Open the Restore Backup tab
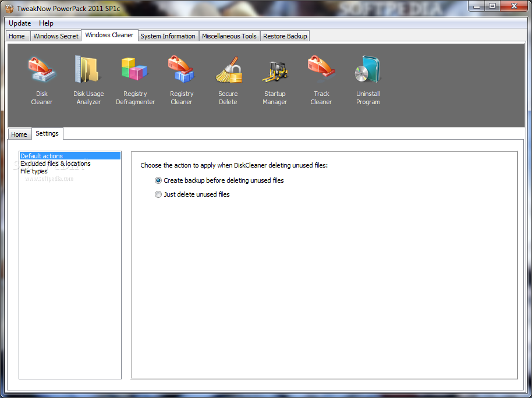532x398 pixels. (x=285, y=36)
